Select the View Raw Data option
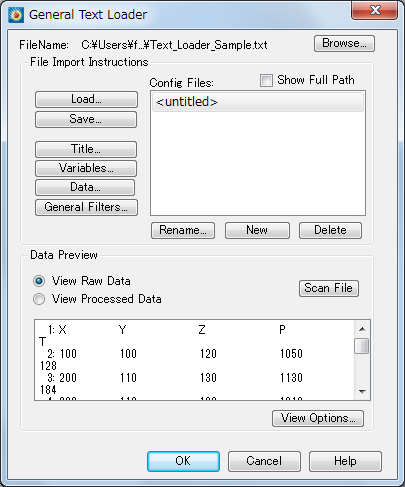 tap(39, 281)
